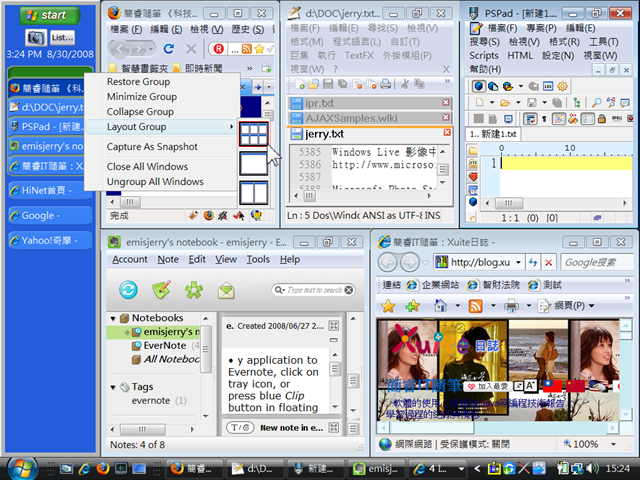Click the IE favorites star icon
The width and height of the screenshot is (640, 480).
click(388, 306)
